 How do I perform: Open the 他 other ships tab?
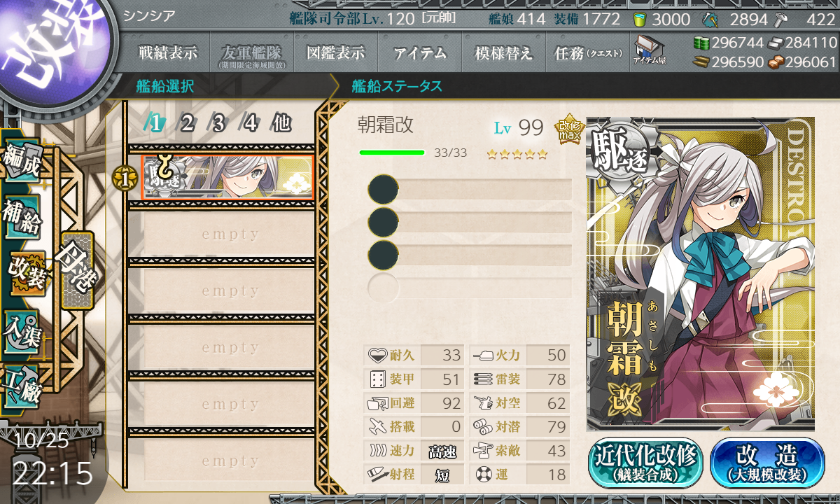(x=281, y=123)
